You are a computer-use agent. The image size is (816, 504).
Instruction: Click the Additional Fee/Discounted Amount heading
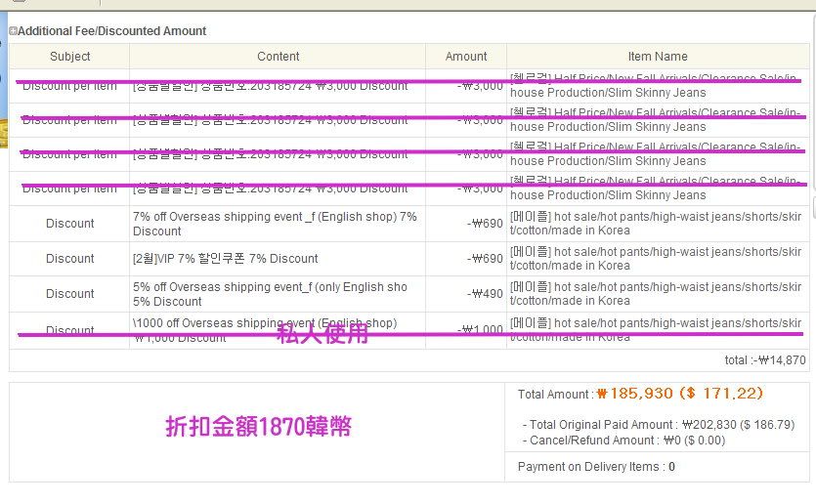click(112, 31)
